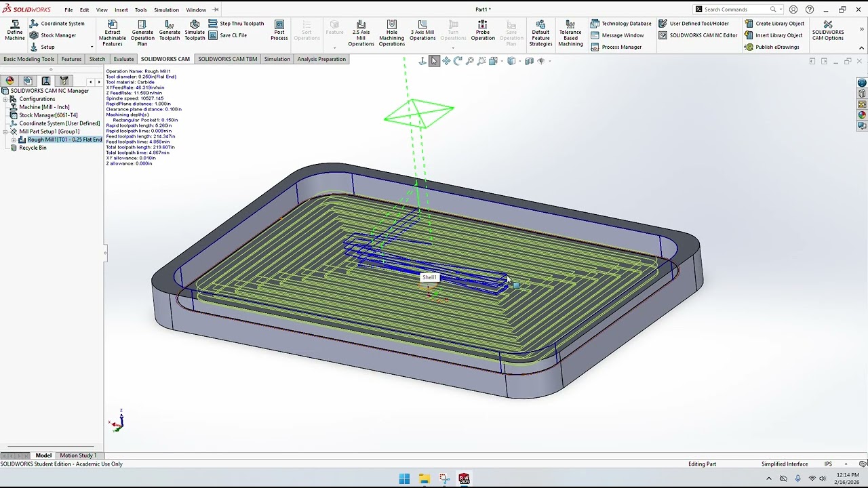Expand the Configurations tree node

(x=5, y=99)
